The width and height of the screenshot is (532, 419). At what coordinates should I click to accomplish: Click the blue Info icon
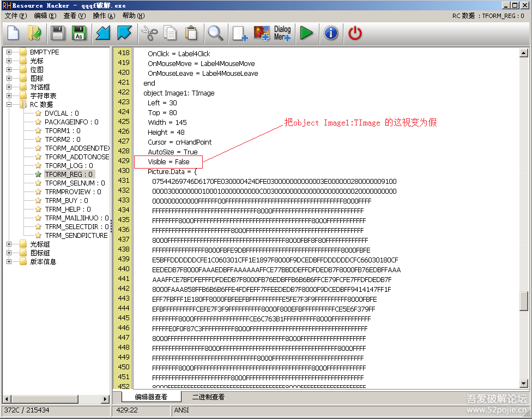330,33
